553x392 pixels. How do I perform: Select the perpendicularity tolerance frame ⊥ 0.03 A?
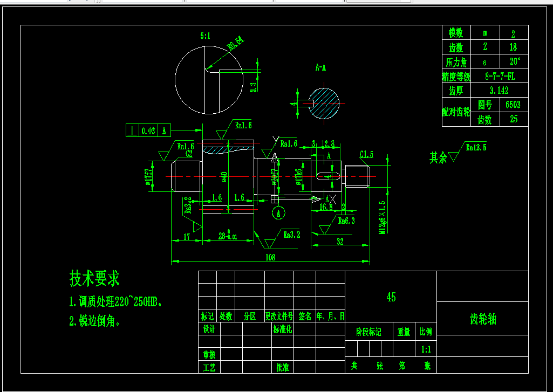pyautogui.click(x=147, y=130)
